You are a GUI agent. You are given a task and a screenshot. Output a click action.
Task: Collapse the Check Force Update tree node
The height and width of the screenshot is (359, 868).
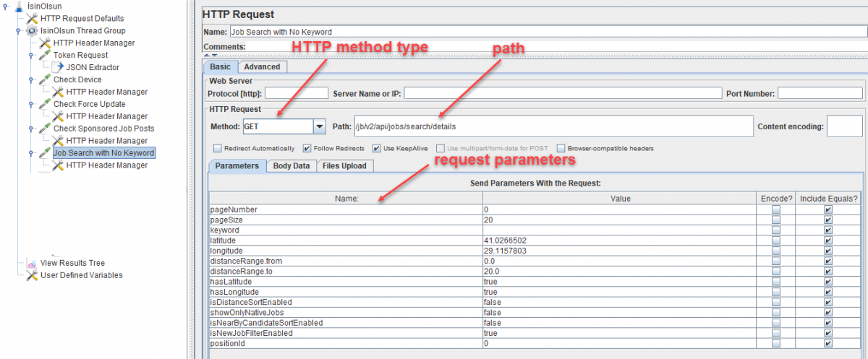tap(32, 104)
